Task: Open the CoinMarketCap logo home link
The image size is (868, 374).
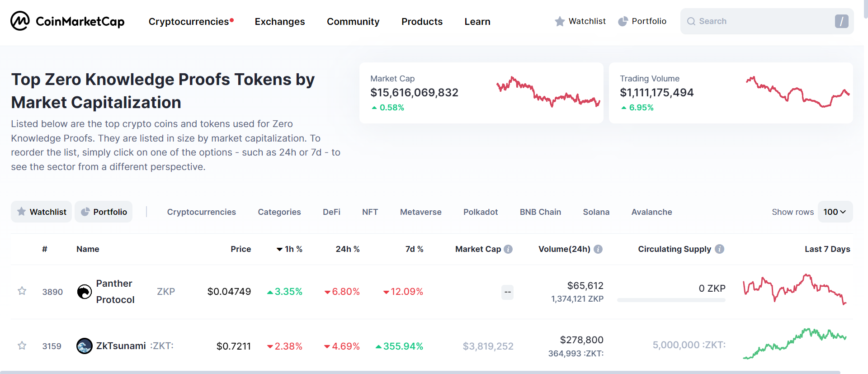Action: (x=67, y=21)
